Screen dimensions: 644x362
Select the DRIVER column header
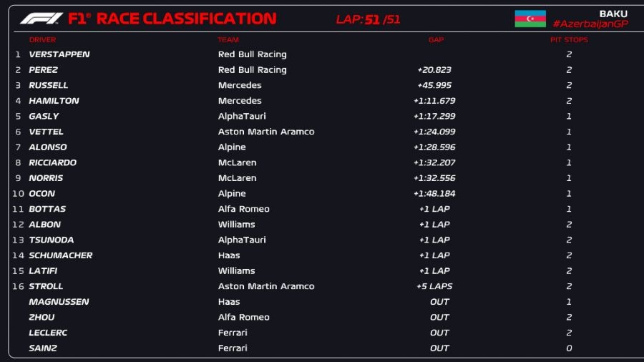pos(42,40)
